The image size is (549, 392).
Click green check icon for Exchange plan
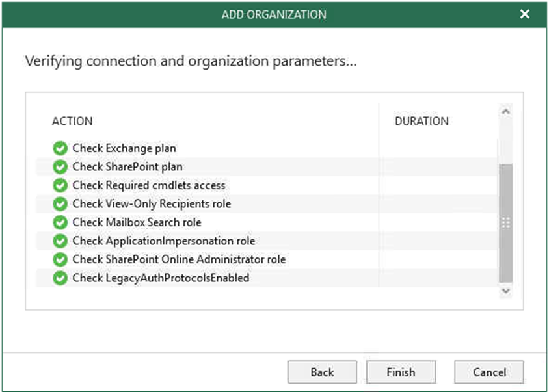(60, 148)
